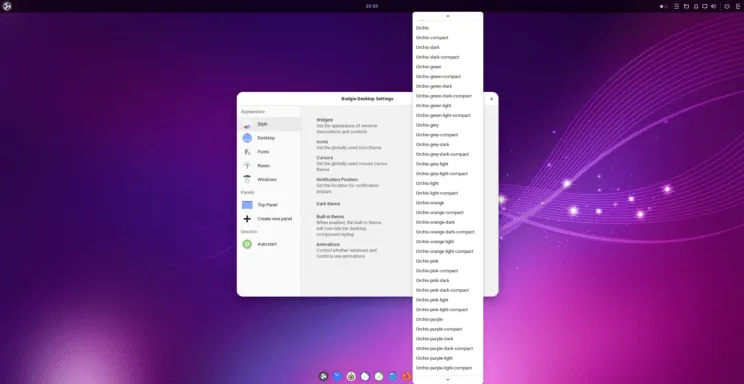Open the Places folder icon in top panel
Image resolution: width=744 pixels, height=384 pixels.
(686, 6)
